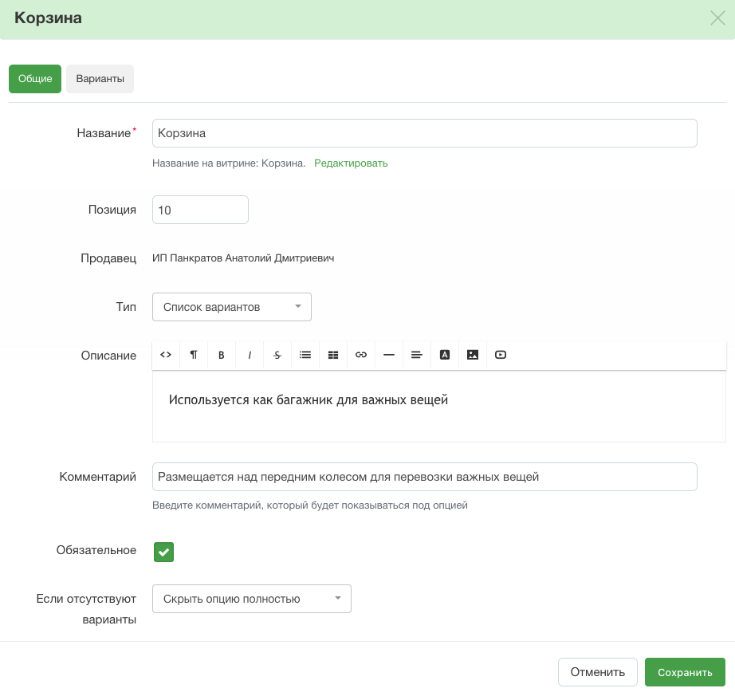Image resolution: width=735 pixels, height=700 pixels.
Task: Save the option with Сохранить
Action: [685, 672]
